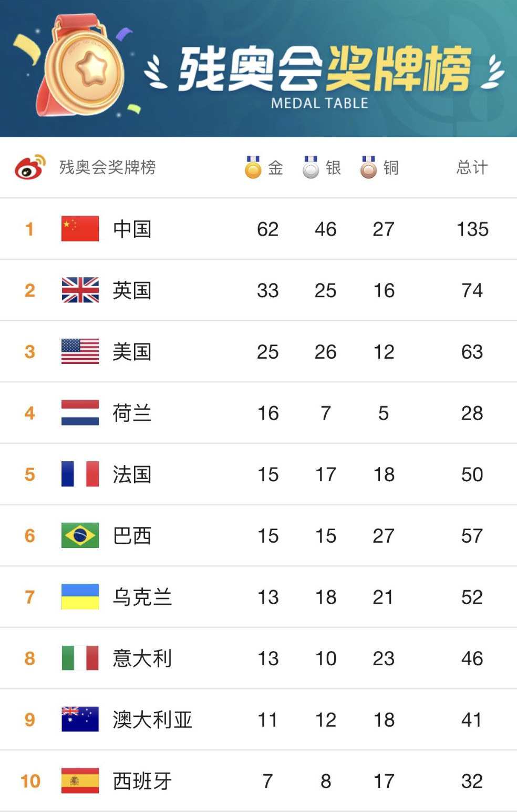Screen dimensions: 517x812
Task: Click the Brazil flag icon
Action: pyautogui.click(x=80, y=535)
